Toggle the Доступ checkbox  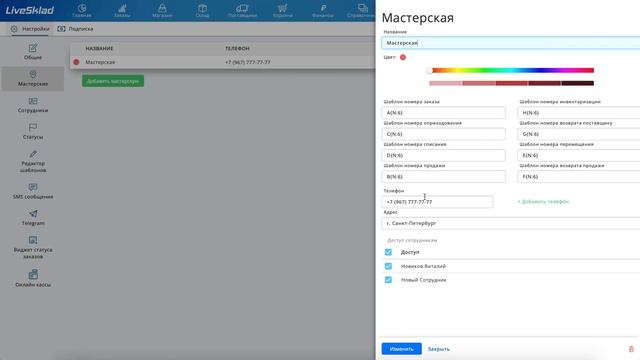pos(388,252)
